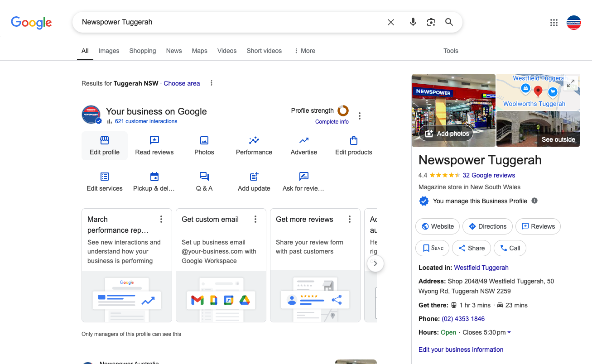Switch to Shopping tab
This screenshot has width=592, height=364.
[x=143, y=51]
